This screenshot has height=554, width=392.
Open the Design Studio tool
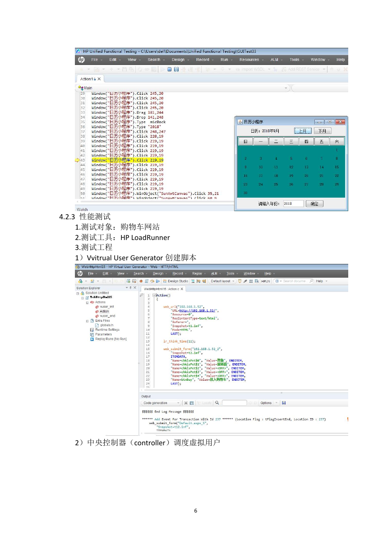[x=175, y=281]
